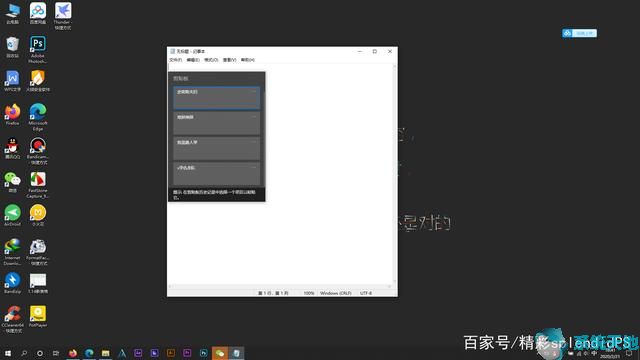Open options menu for third clipboard entry
Viewport: 640px width, 360px height.
pyautogui.click(x=253, y=142)
